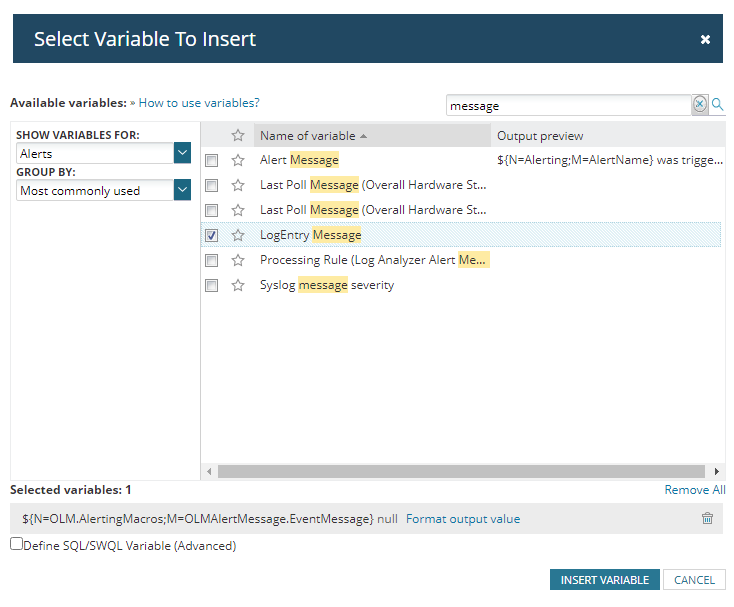Check the Alert Message checkbox
Screen dimensions: 734x607
point(212,160)
